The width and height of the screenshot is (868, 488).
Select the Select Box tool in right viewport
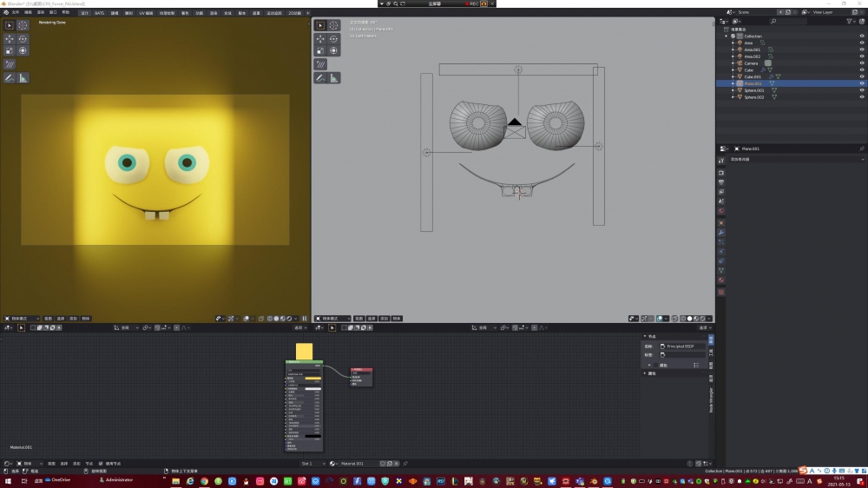coord(320,25)
